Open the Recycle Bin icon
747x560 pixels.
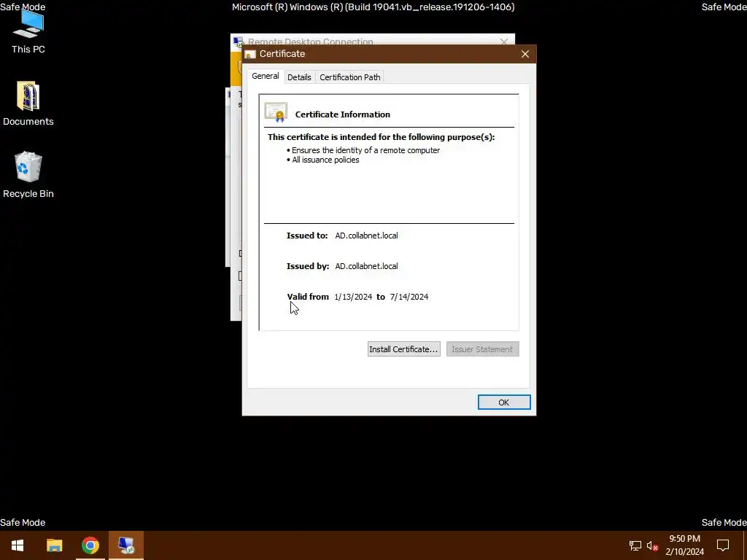pyautogui.click(x=28, y=175)
